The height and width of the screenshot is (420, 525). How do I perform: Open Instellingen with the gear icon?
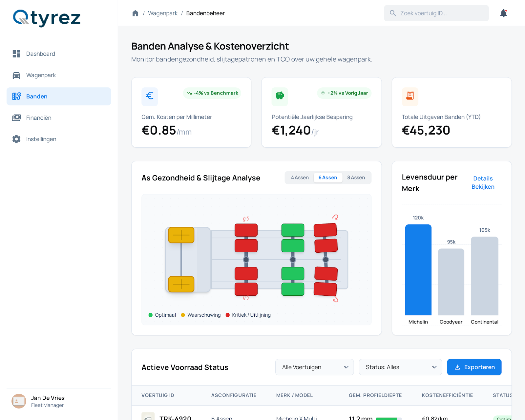[x=16, y=139]
